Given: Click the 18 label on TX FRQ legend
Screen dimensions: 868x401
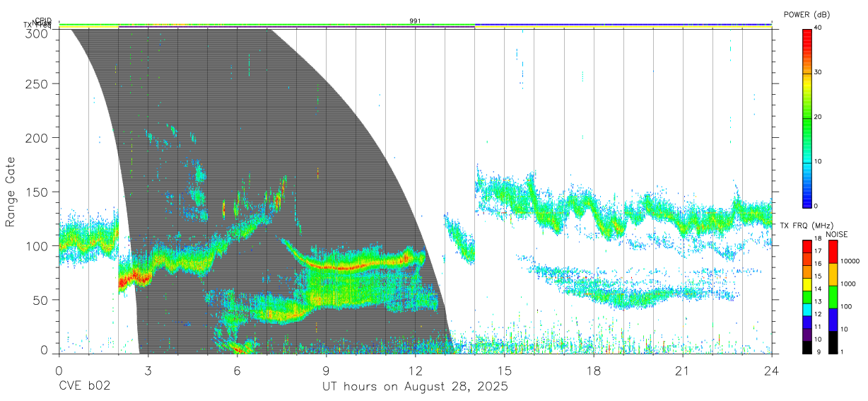Looking at the screenshot, I should coord(819,238).
